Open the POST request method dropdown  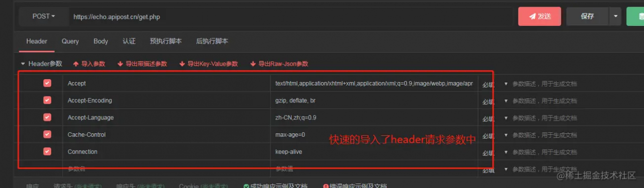click(44, 16)
